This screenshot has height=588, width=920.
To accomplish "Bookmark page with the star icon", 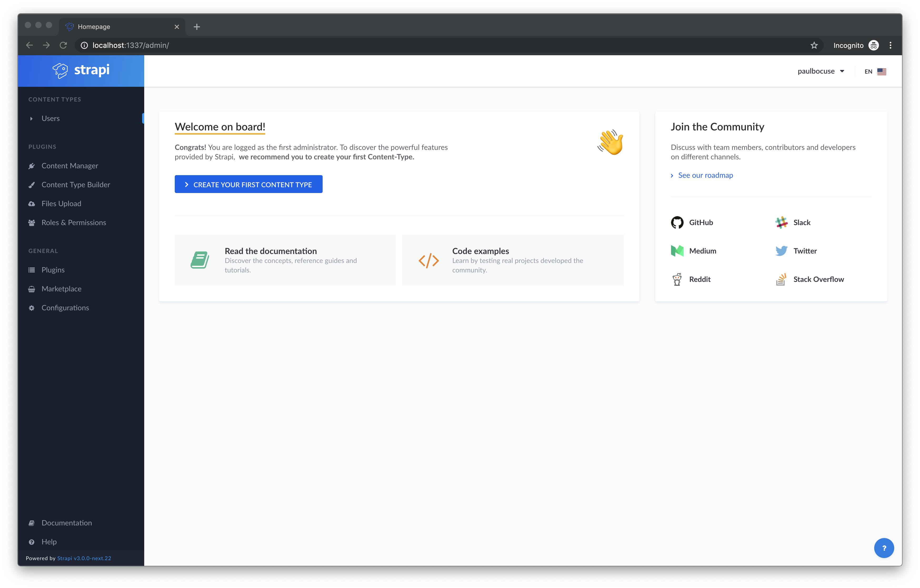I will click(814, 45).
